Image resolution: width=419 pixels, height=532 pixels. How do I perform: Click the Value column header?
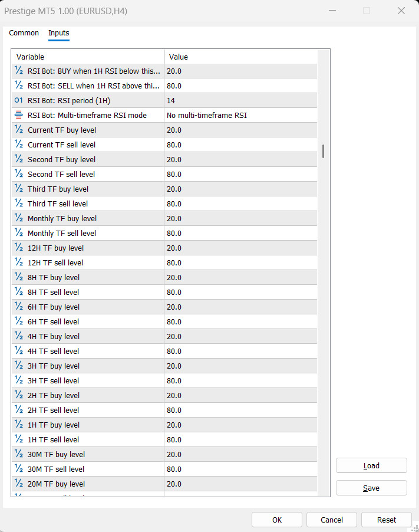tap(240, 57)
